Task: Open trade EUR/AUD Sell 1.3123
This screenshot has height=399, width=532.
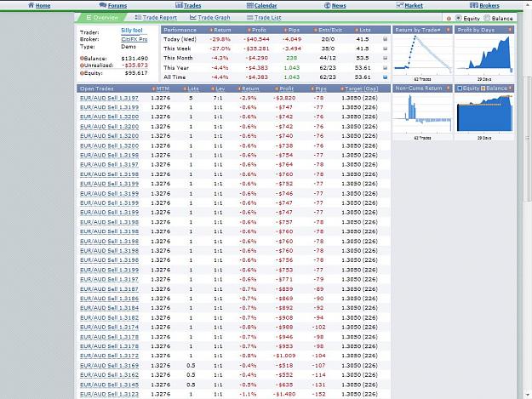Action: tap(109, 394)
